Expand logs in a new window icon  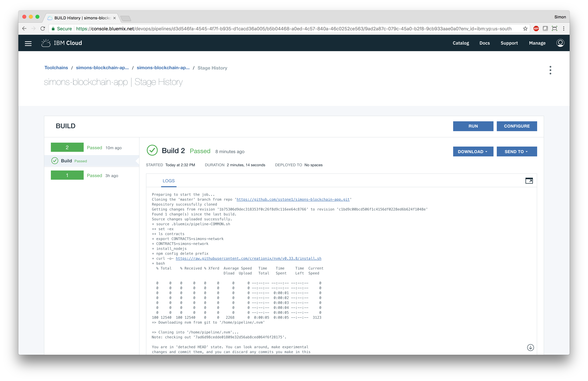[529, 181]
